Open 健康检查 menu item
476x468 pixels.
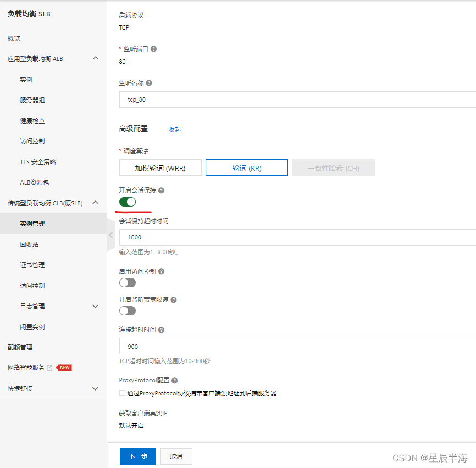pos(32,121)
